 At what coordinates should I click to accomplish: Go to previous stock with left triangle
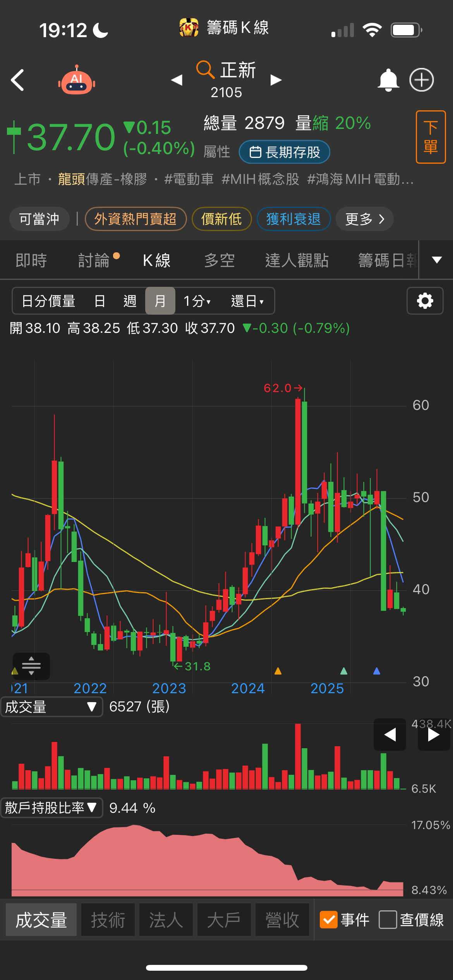coord(177,80)
